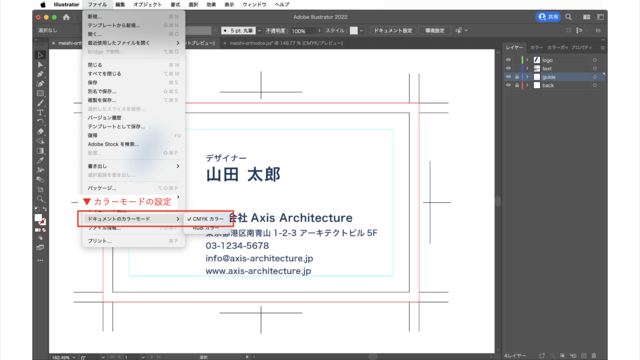Select the Blend tool
Image resolution: width=640 pixels, height=360 pixels.
[x=40, y=180]
